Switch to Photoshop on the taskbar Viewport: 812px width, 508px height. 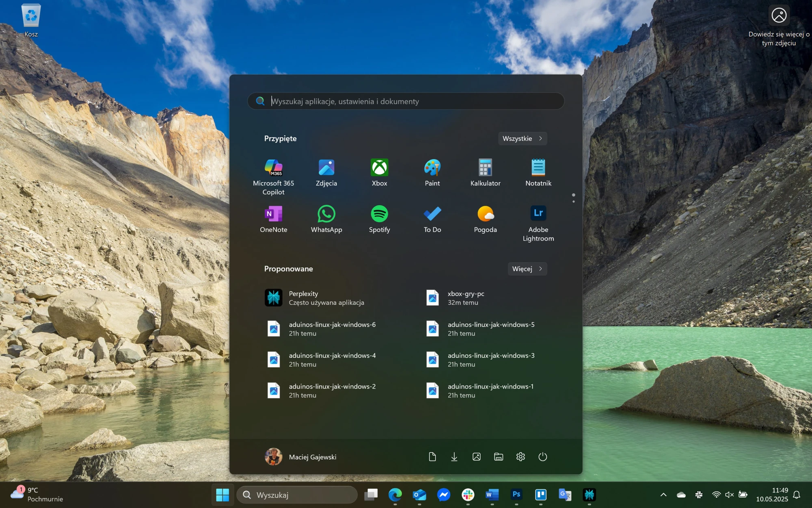[516, 495]
